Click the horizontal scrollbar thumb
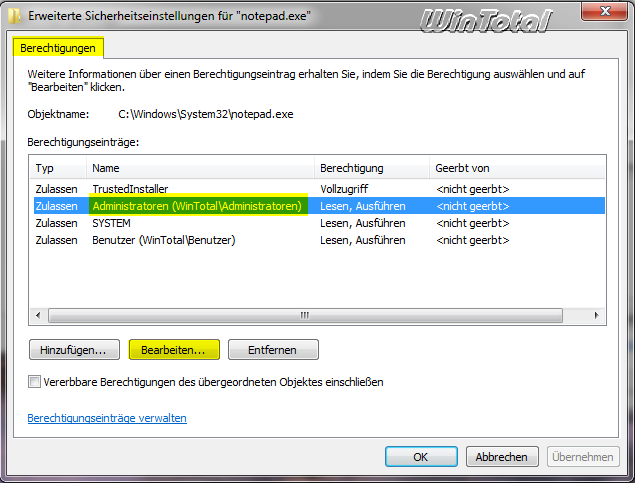The image size is (635, 483). tap(305, 315)
